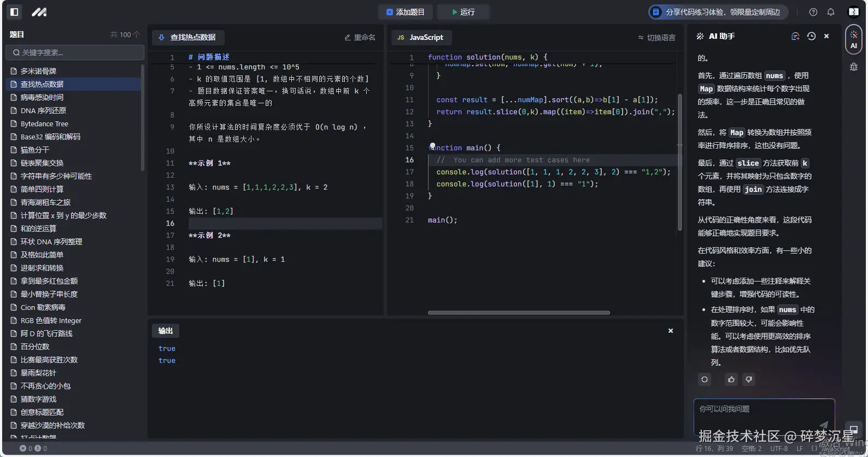Open the 链表聚集交换 problem
The height and width of the screenshot is (457, 868).
pyautogui.click(x=73, y=163)
